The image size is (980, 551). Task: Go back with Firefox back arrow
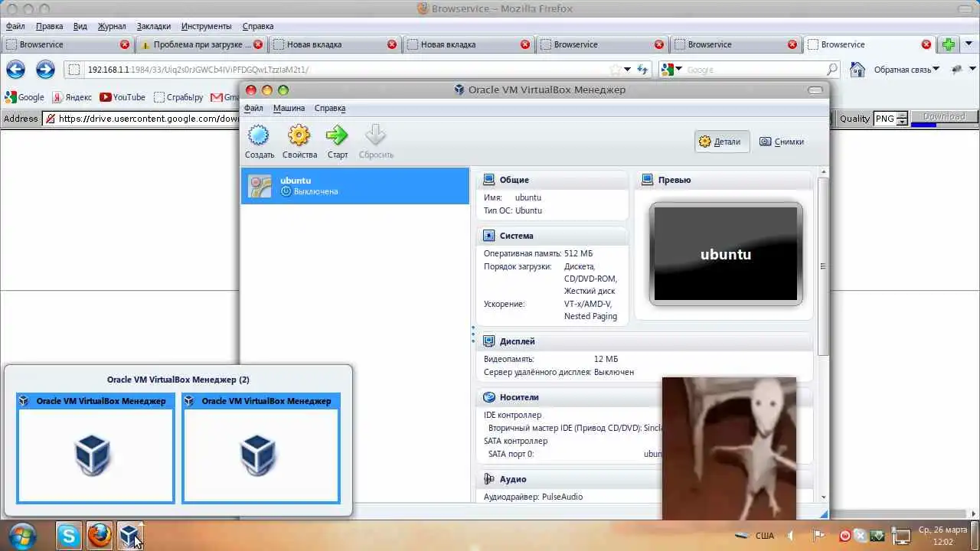tap(15, 70)
